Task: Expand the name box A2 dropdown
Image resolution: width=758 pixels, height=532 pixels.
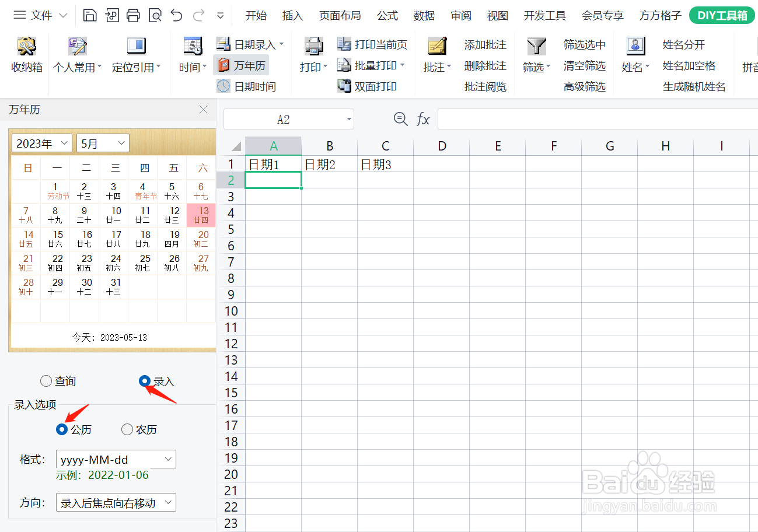Action: click(x=349, y=120)
